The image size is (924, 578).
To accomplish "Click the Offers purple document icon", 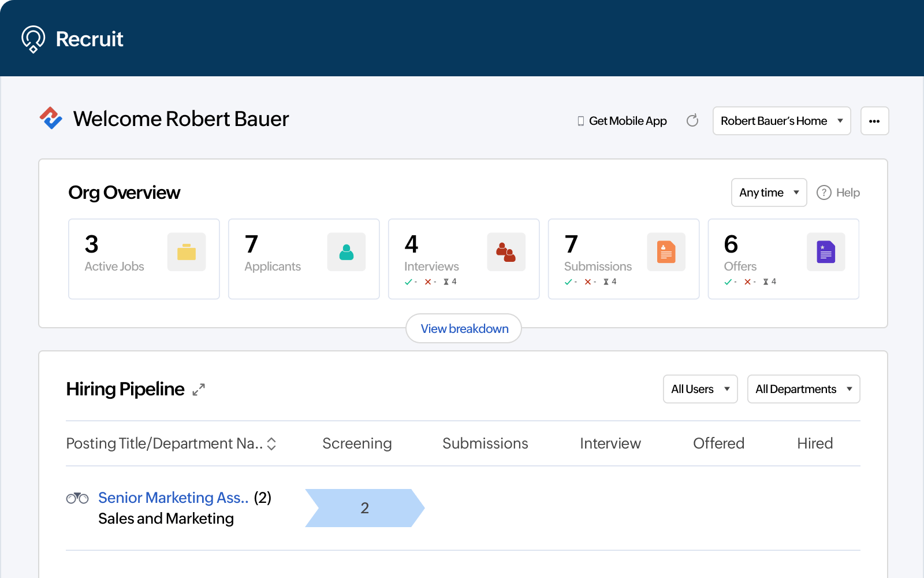I will (826, 251).
